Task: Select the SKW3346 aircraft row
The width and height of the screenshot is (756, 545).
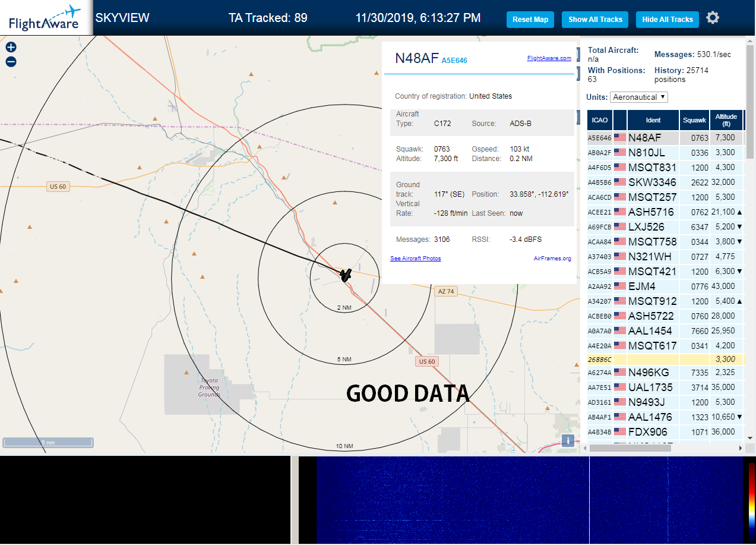Action: coord(665,182)
